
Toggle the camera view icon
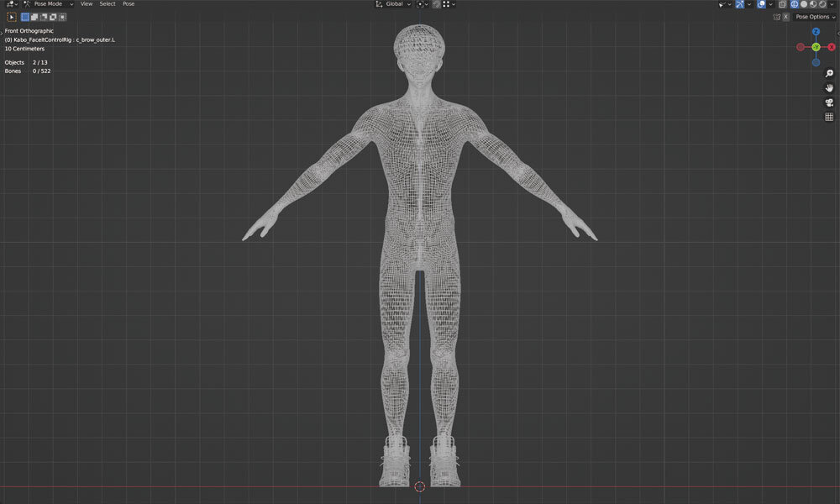pyautogui.click(x=829, y=102)
